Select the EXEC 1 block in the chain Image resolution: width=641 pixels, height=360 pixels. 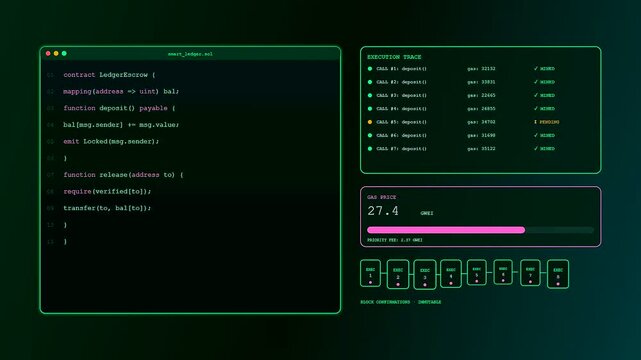(370, 273)
